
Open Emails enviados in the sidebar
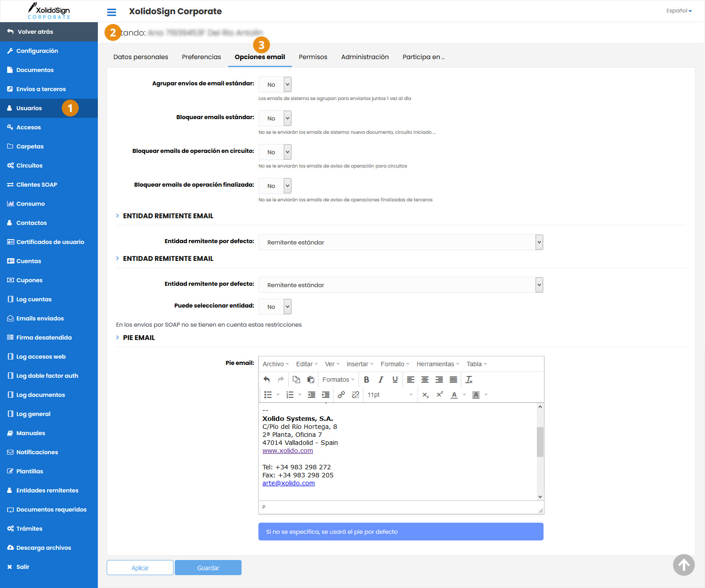(49, 318)
